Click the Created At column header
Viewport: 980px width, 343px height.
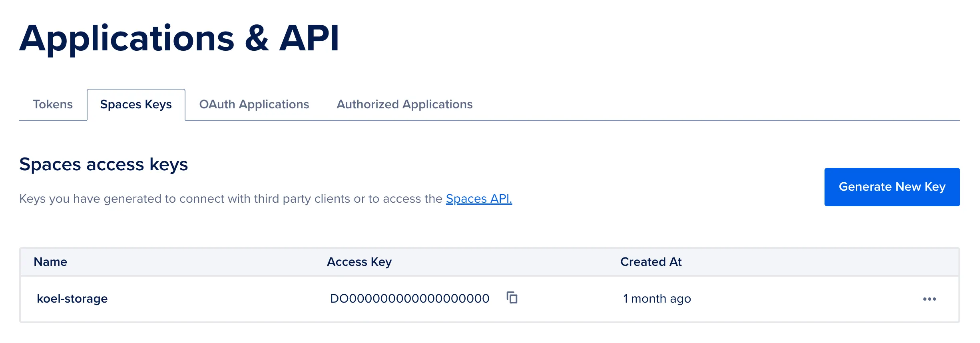tap(651, 262)
